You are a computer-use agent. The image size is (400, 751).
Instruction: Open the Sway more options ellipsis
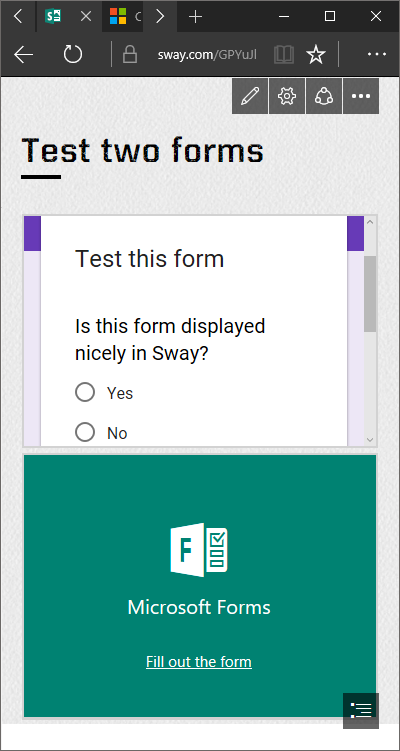[361, 96]
